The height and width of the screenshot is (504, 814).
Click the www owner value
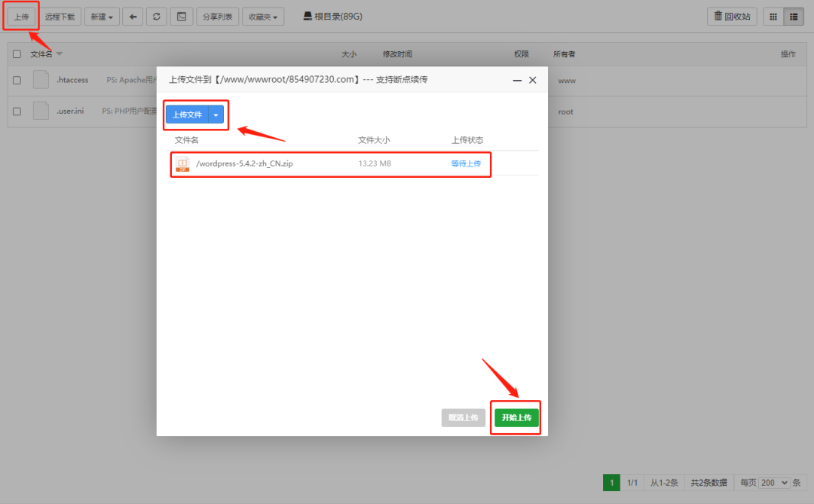click(x=567, y=81)
